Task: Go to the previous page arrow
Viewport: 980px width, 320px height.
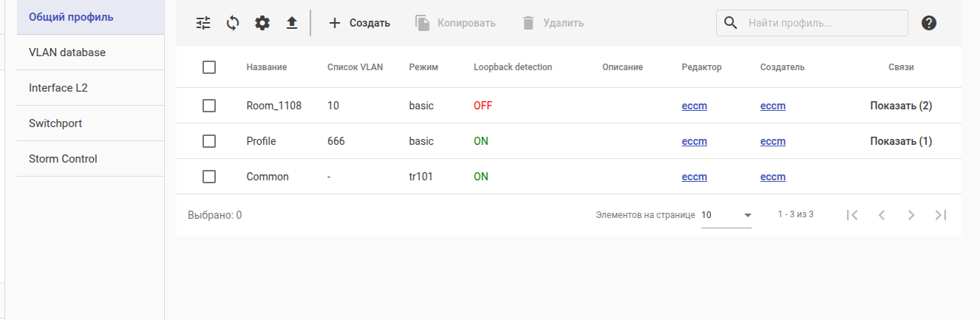Action: pyautogui.click(x=882, y=215)
